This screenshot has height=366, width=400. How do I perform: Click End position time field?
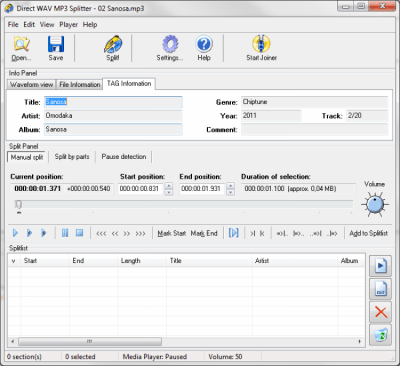point(202,189)
